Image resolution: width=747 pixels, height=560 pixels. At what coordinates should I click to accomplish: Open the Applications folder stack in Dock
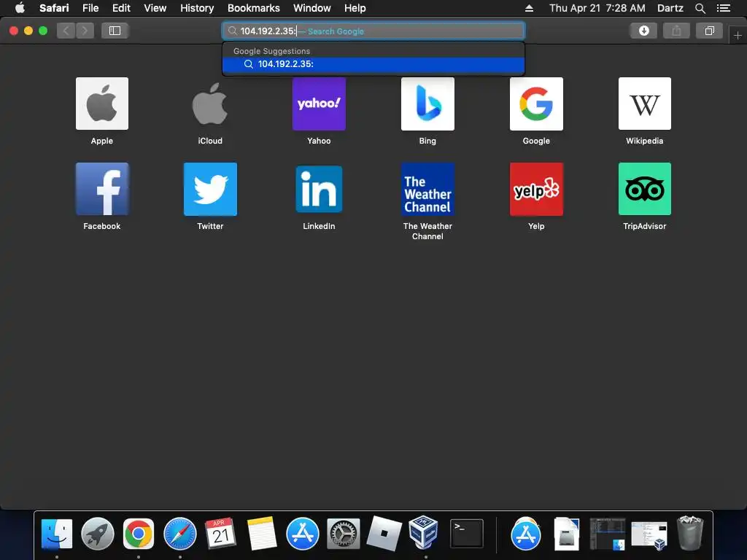pos(526,534)
